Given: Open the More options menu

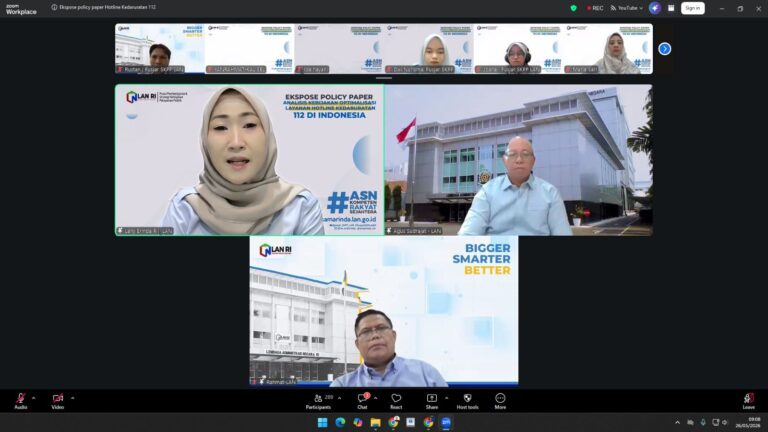Looking at the screenshot, I should click(x=500, y=401).
